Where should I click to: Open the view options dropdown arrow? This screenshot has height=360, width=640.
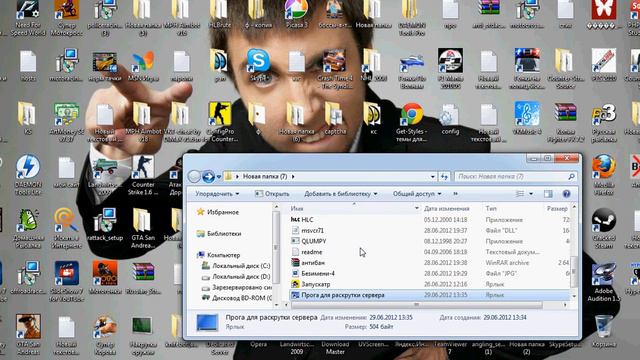tap(531, 194)
